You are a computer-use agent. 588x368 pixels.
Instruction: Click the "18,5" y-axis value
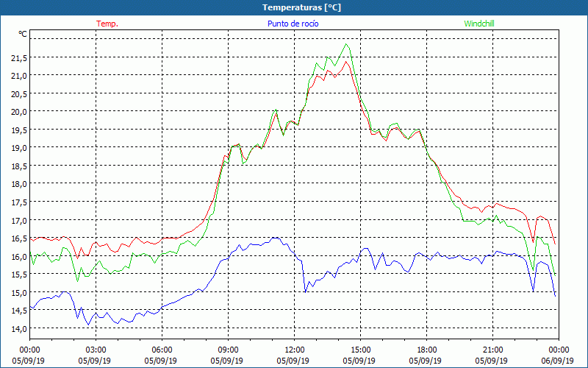click(x=19, y=166)
